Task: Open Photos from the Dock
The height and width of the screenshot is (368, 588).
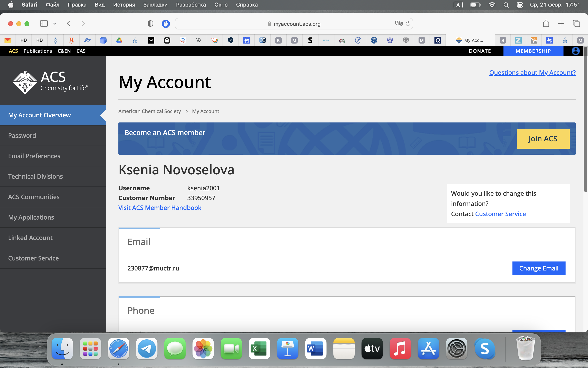Action: pos(203,349)
